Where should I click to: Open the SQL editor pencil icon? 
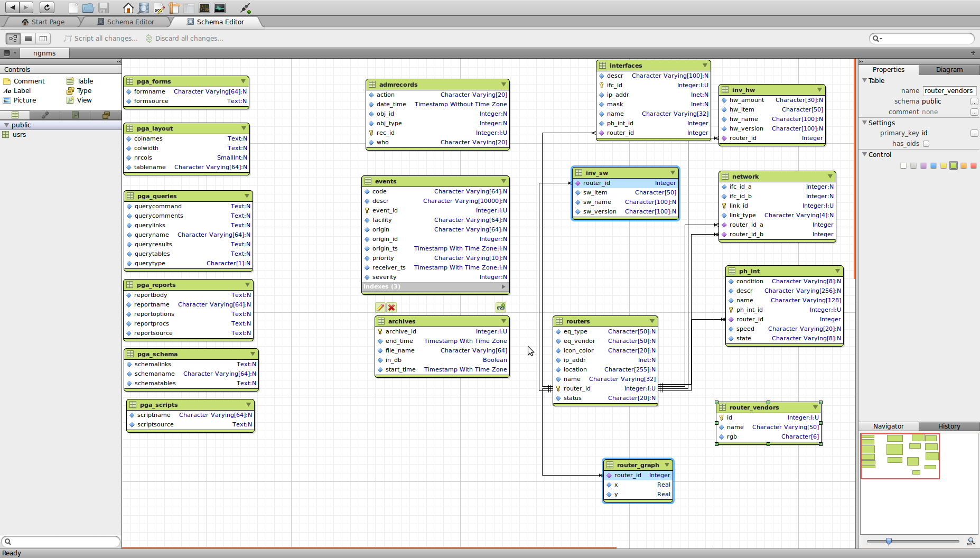pyautogui.click(x=159, y=8)
